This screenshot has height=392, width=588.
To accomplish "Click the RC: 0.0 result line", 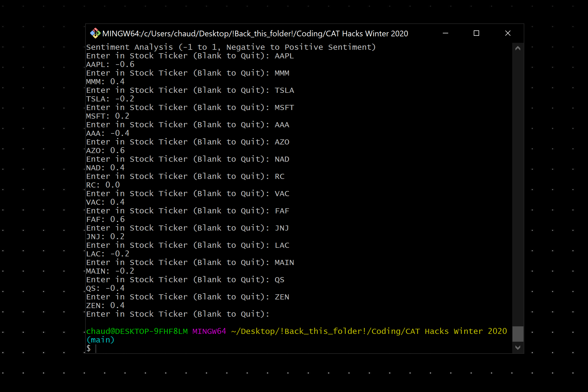I will pos(103,185).
